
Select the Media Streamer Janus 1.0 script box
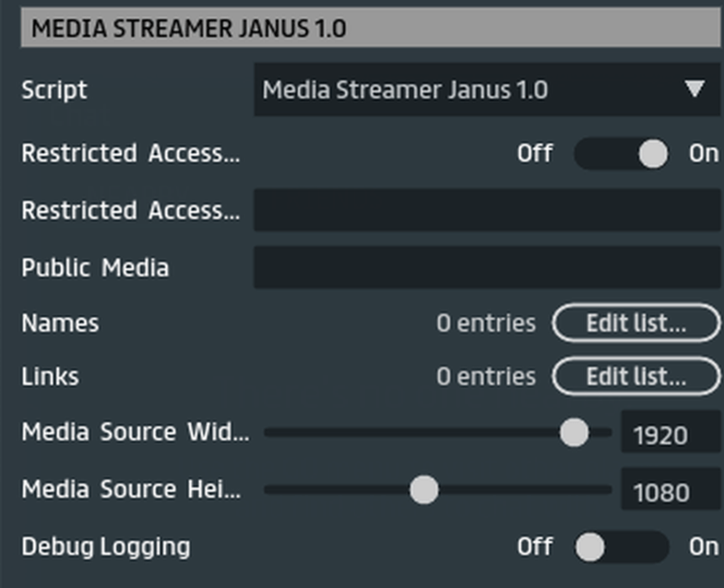(452, 90)
